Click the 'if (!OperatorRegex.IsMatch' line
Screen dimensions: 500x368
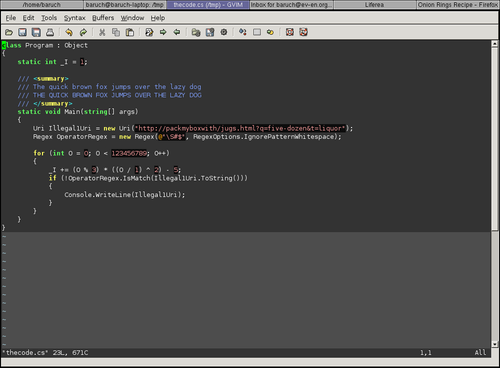tap(148, 178)
